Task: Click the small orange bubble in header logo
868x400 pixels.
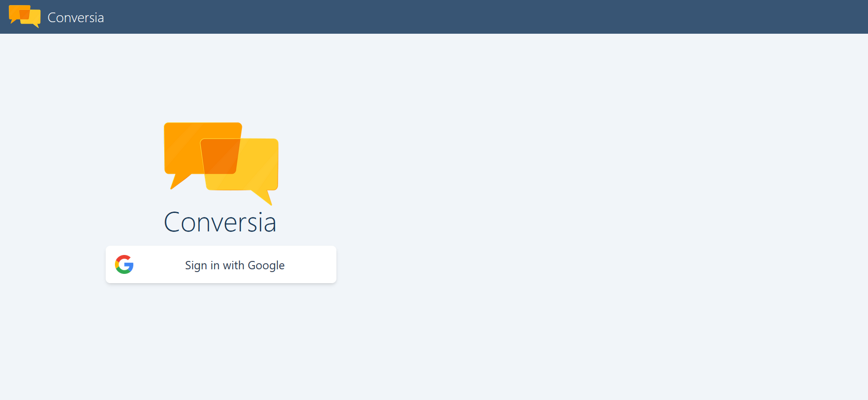Action: (x=14, y=12)
